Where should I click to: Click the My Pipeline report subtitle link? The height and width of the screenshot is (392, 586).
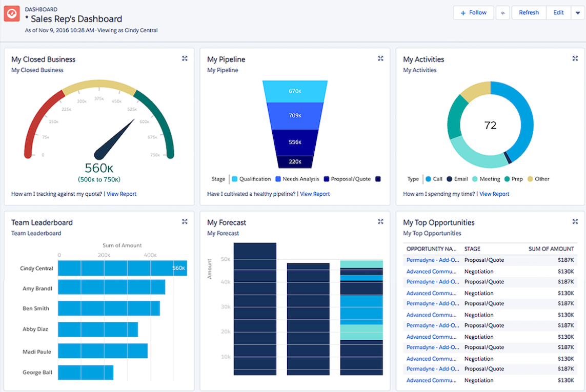tap(223, 70)
